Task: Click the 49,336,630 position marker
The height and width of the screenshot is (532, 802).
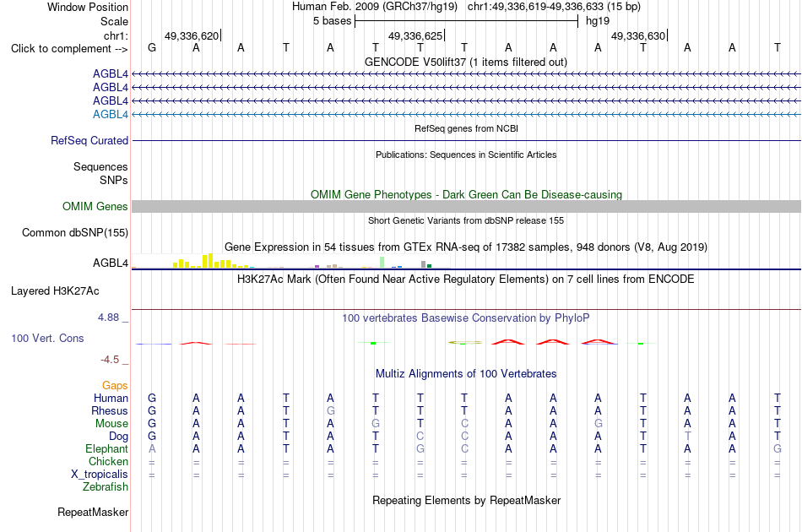Action: [x=638, y=35]
